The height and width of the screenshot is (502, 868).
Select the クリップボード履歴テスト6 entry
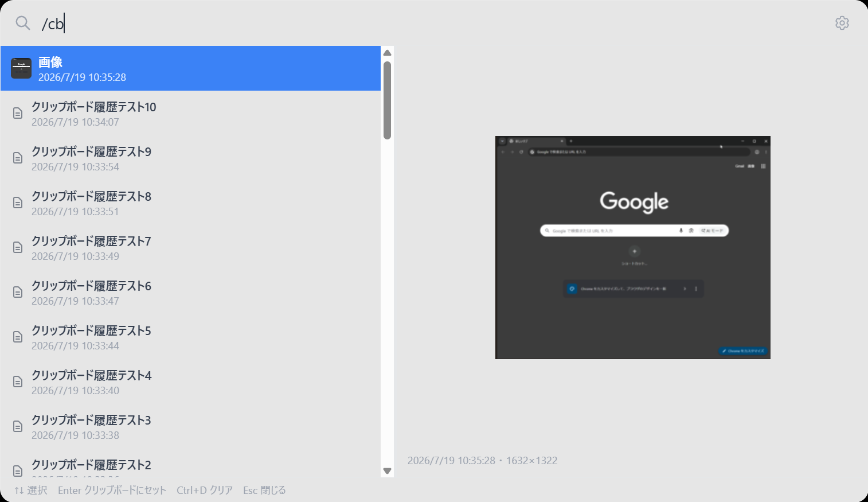(190, 292)
